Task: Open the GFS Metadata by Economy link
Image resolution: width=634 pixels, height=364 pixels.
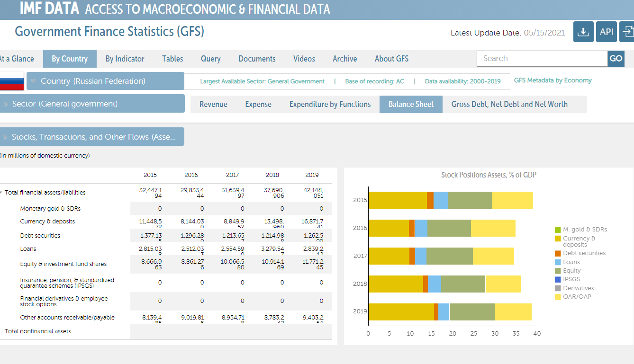Action: 552,80
